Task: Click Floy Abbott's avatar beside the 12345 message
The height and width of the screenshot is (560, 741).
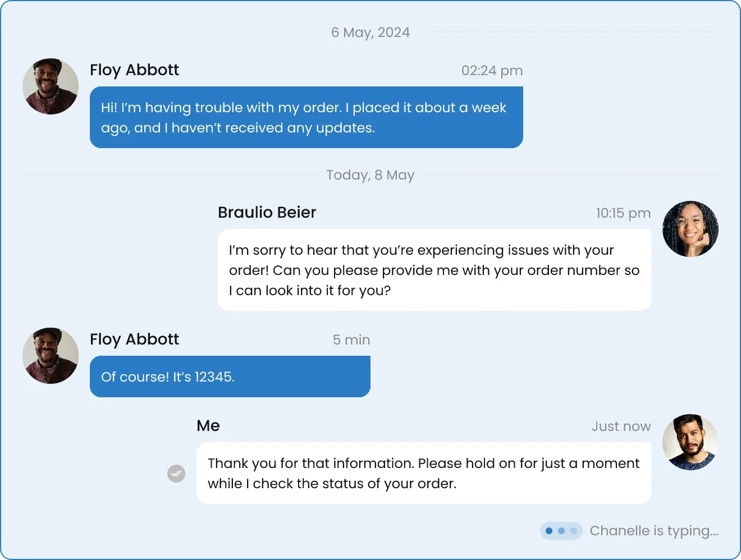Action: 51,356
